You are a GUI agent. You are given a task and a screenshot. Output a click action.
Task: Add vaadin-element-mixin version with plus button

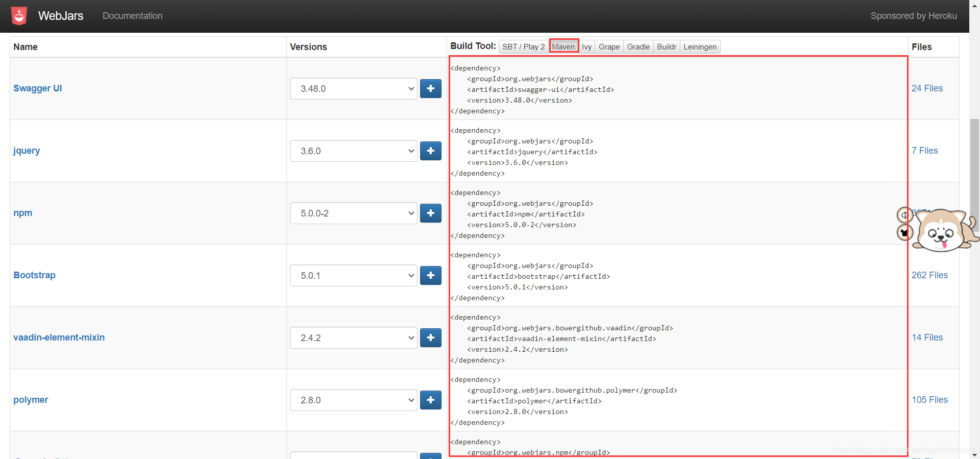tap(431, 337)
